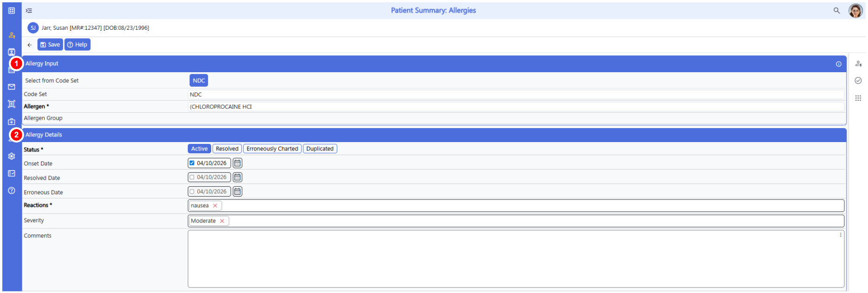Click the Patient Summary: Allergies title
This screenshot has width=868, height=293.
click(434, 10)
